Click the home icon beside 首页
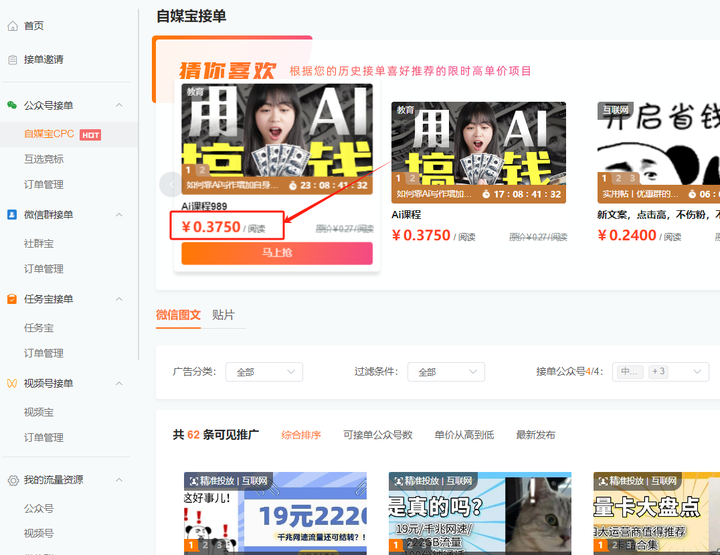The height and width of the screenshot is (555, 720). tap(13, 26)
